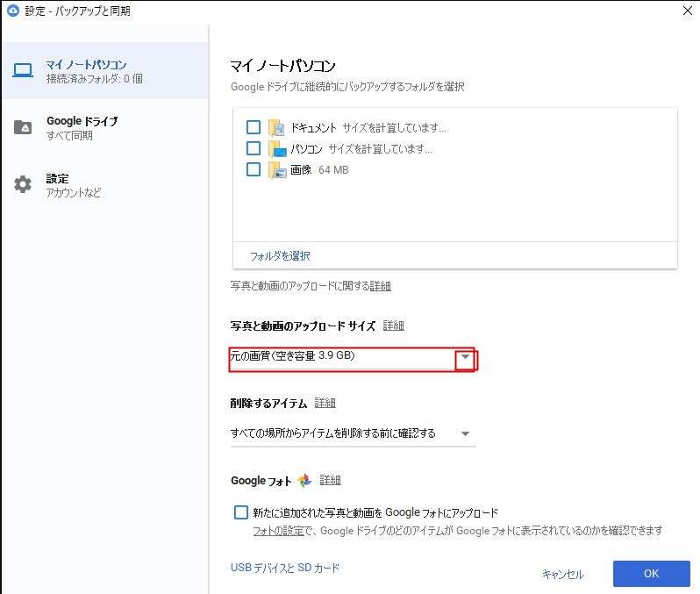Enable upload of new photos to Google フォト
This screenshot has width=700, height=594.
tap(241, 512)
